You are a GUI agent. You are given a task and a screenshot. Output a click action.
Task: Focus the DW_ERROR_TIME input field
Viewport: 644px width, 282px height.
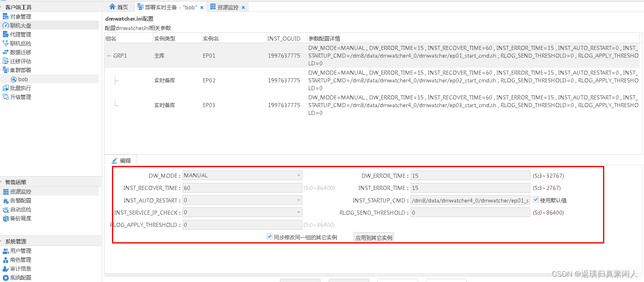click(x=470, y=175)
